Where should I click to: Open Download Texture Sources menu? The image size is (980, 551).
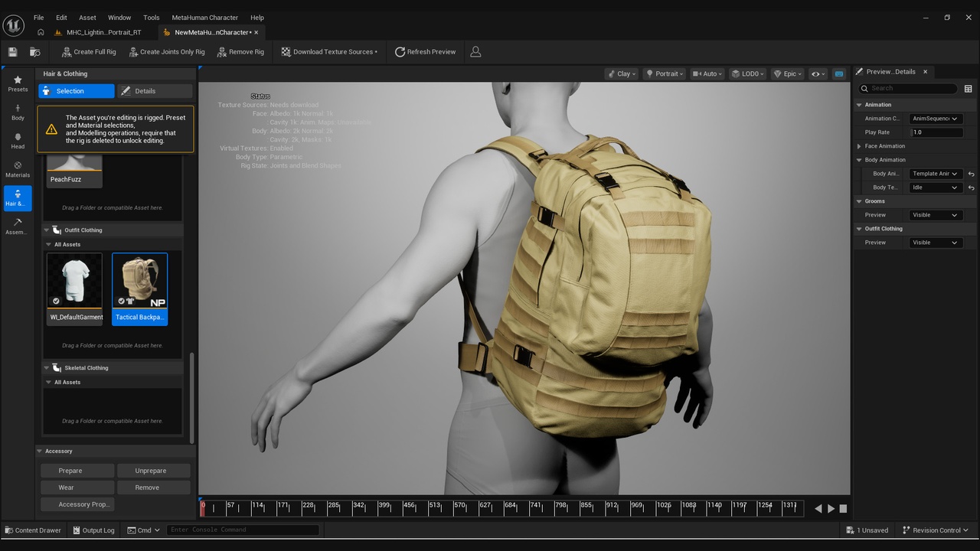click(329, 52)
